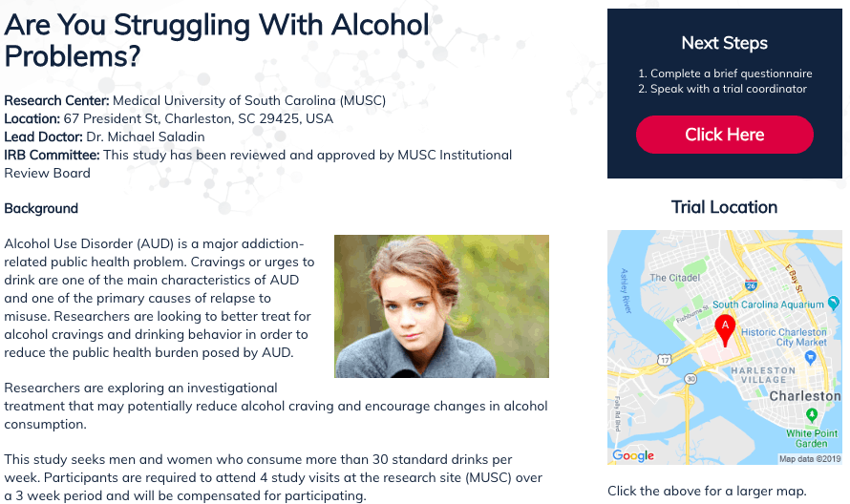Image resolution: width=850 pixels, height=504 pixels.
Task: Click the Map data ©2019 attribution
Action: click(810, 459)
